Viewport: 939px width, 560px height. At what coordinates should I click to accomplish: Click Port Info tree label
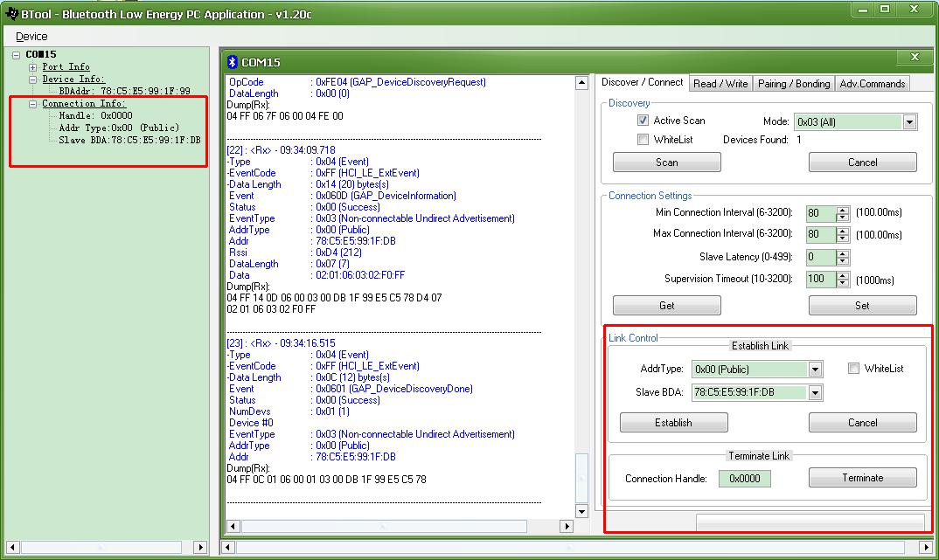point(66,67)
